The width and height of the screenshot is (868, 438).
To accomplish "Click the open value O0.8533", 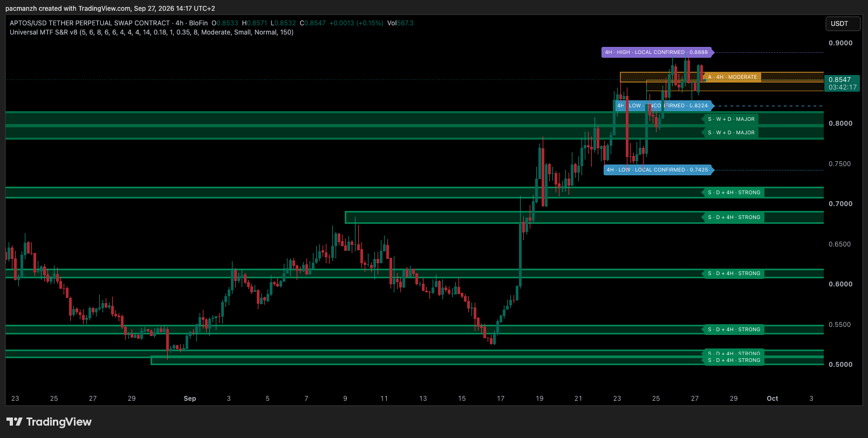I will [225, 23].
